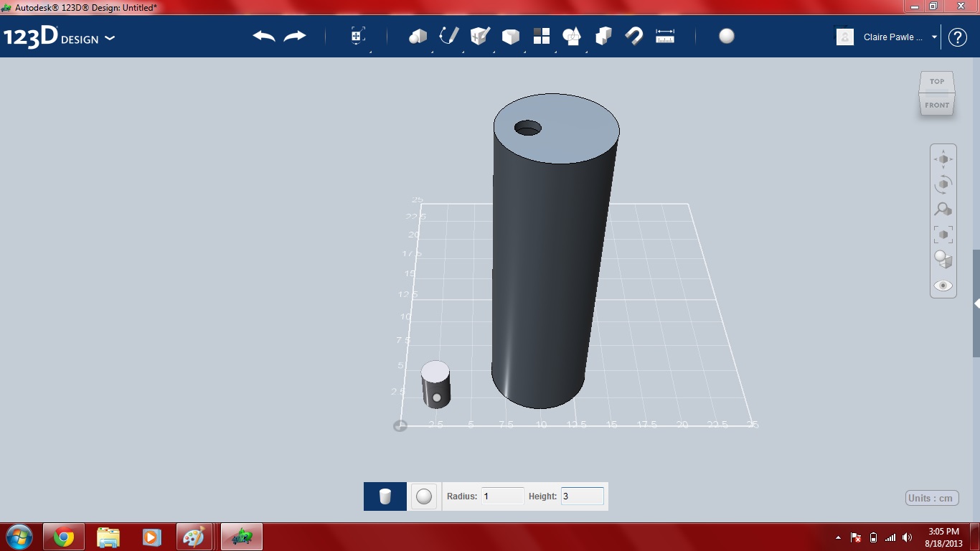Select the Pan navigation tool
Viewport: 980px width, 551px height.
click(943, 159)
